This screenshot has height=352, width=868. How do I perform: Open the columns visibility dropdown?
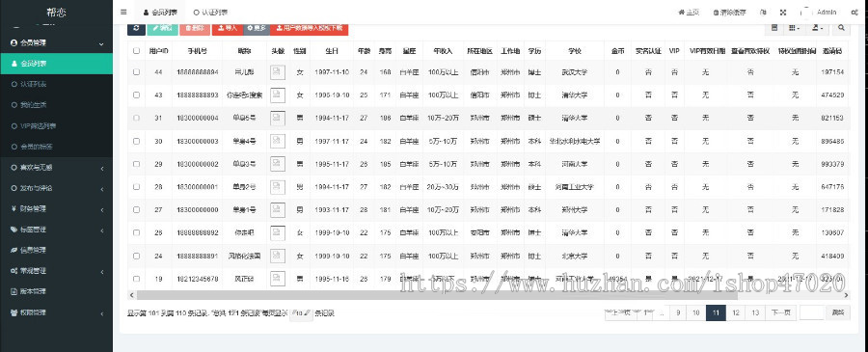point(794,28)
